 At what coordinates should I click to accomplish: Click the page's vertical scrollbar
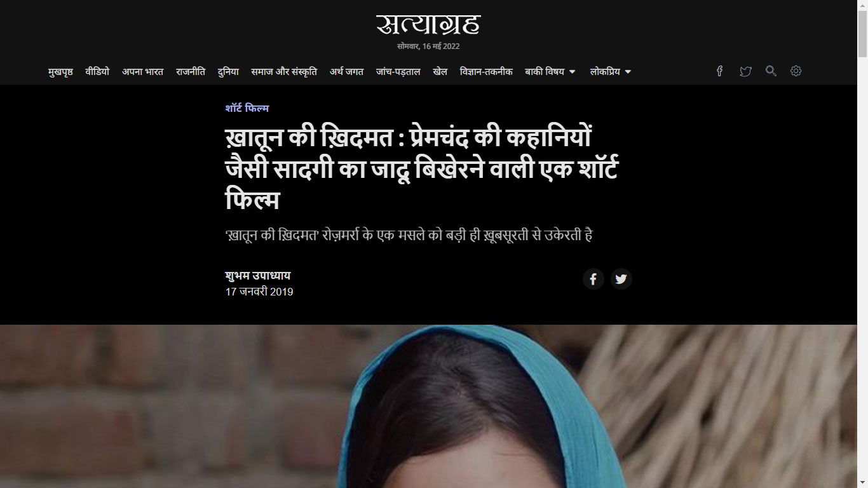click(x=862, y=244)
